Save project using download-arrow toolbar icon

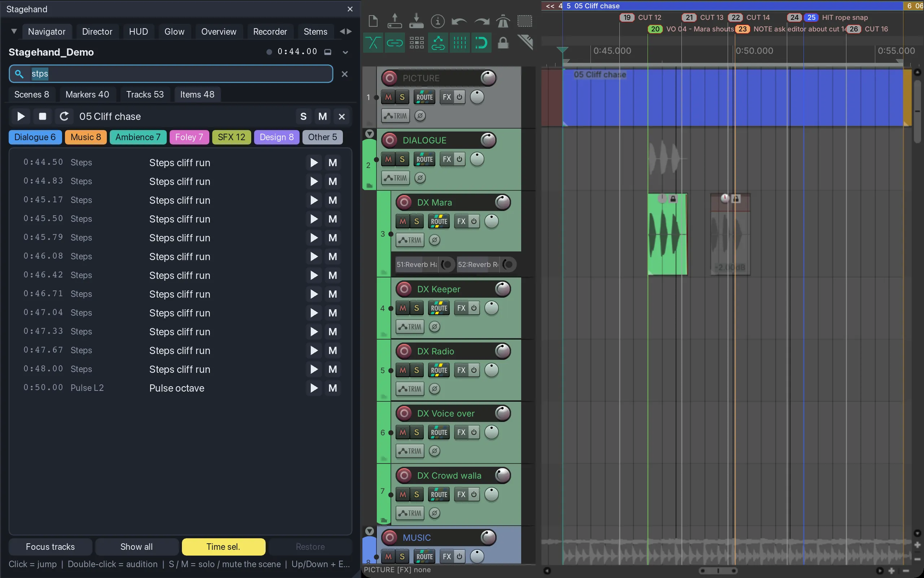pos(416,21)
